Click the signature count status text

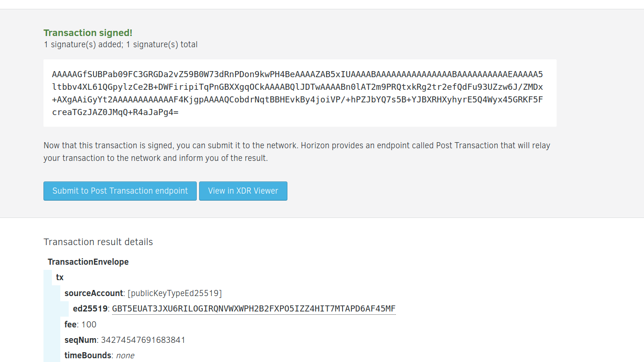point(121,45)
